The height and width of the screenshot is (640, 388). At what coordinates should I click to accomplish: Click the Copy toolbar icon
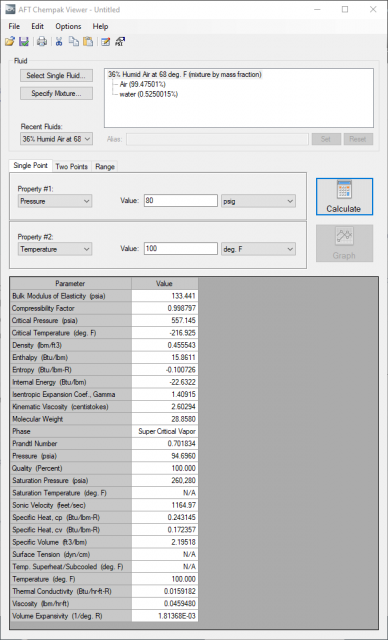pos(74,42)
